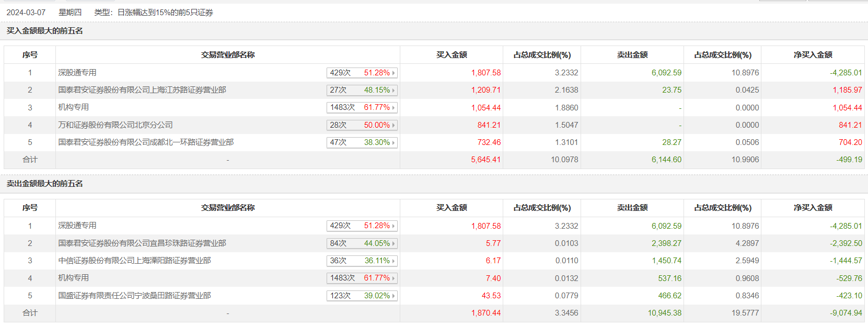Click arrow icon beside 36.11% rate
This screenshot has width=868, height=325.
[394, 261]
